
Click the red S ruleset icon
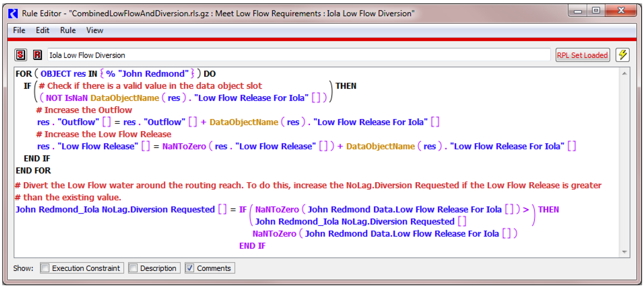(21, 55)
